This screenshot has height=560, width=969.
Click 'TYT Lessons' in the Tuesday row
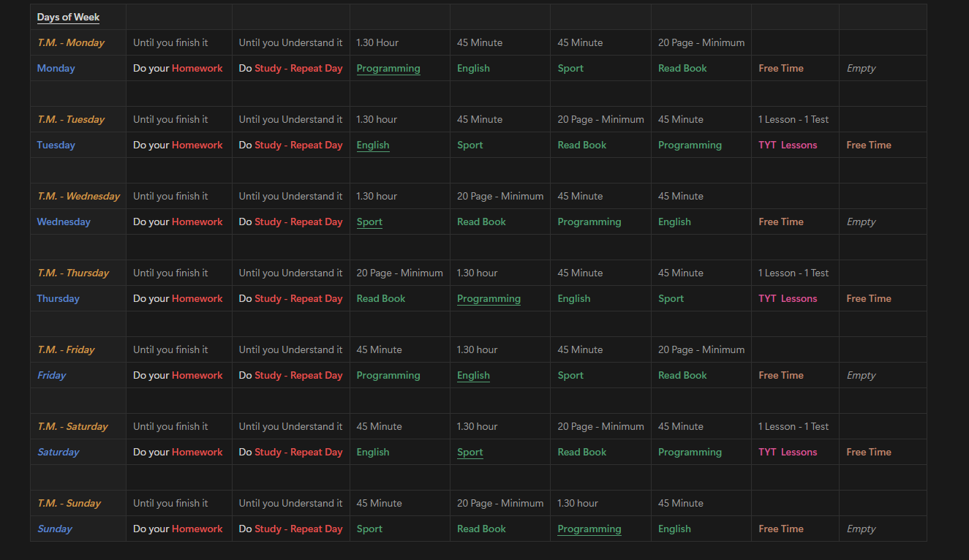788,145
